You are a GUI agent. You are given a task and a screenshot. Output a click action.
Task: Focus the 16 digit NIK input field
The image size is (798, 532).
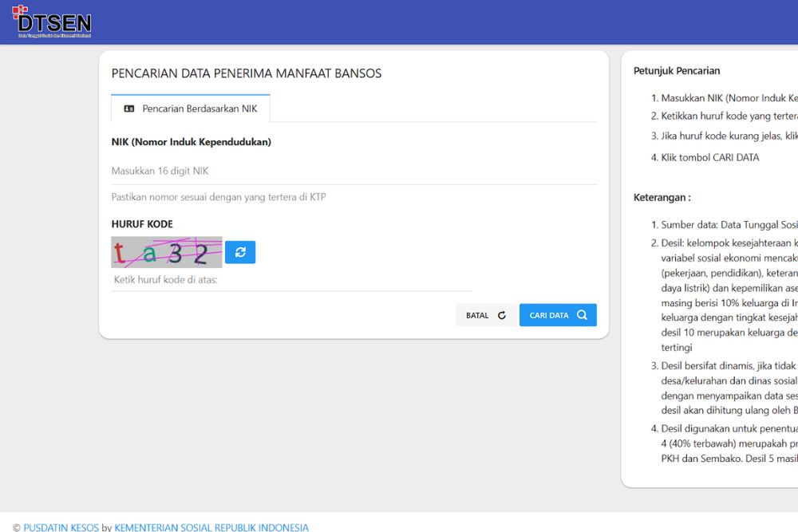click(354, 171)
